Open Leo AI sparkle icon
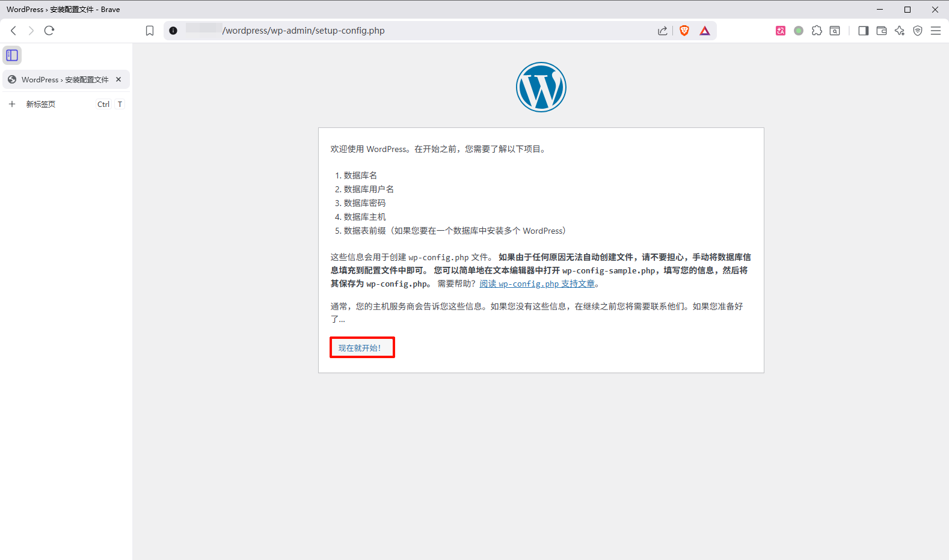The width and height of the screenshot is (949, 560). click(x=900, y=31)
